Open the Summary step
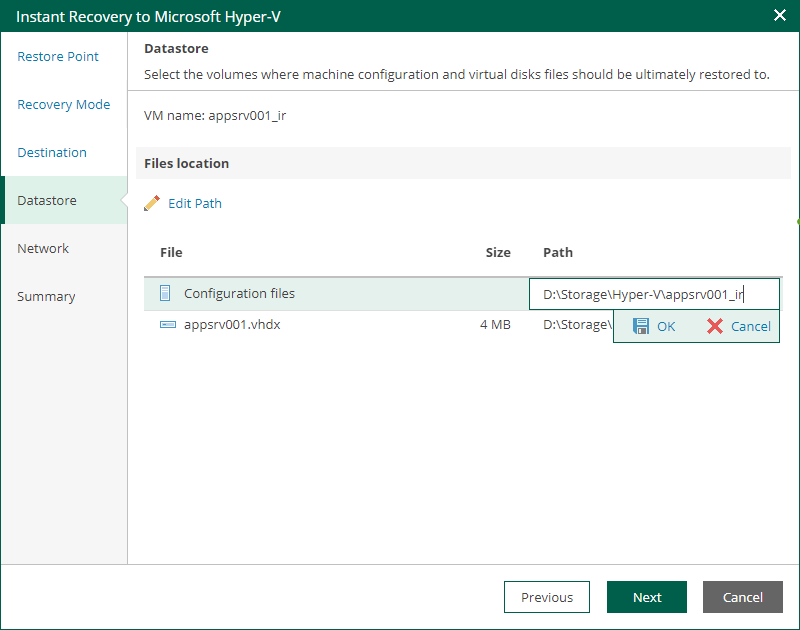 tap(46, 296)
